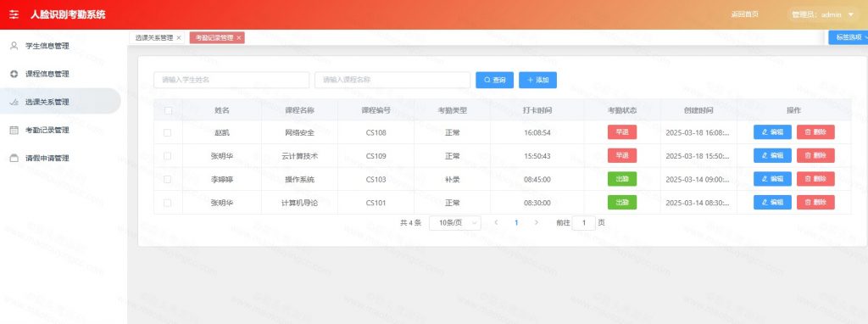The height and width of the screenshot is (324, 868).
Task: Click the 出勤 status tag for 李婷婷
Action: 622,179
